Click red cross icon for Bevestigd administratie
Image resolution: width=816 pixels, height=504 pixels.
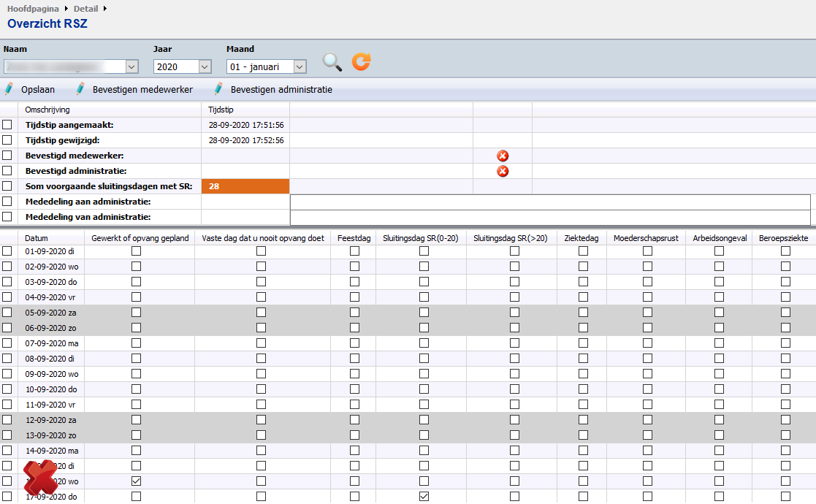503,171
